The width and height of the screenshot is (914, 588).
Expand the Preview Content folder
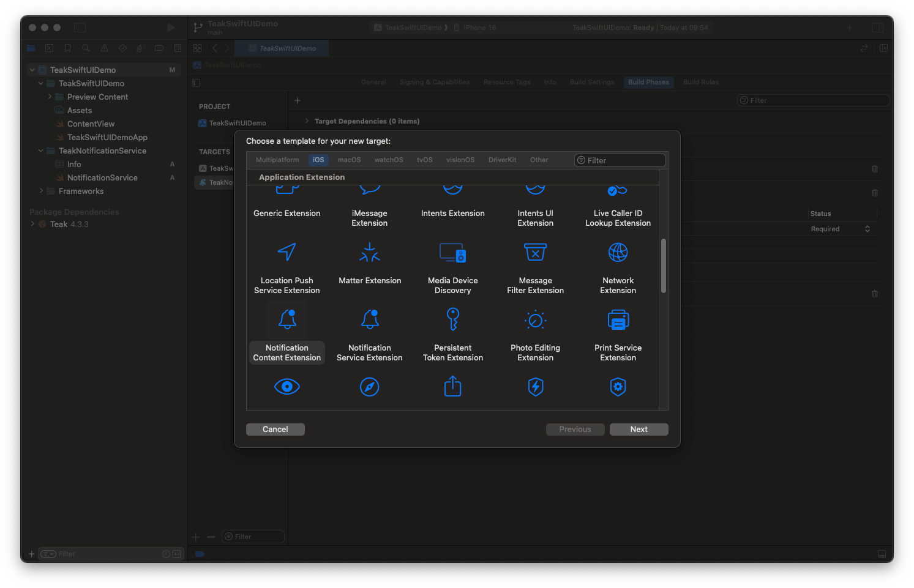50,97
